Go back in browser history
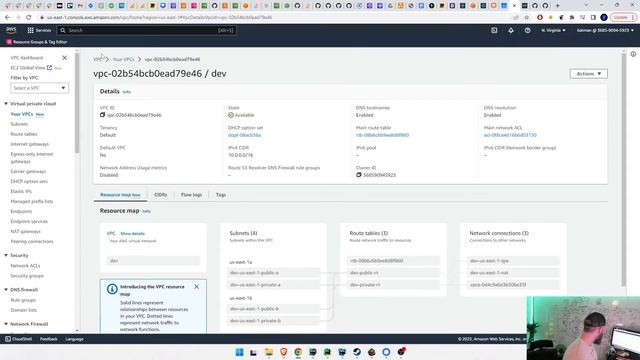640x360 pixels. [x=7, y=18]
